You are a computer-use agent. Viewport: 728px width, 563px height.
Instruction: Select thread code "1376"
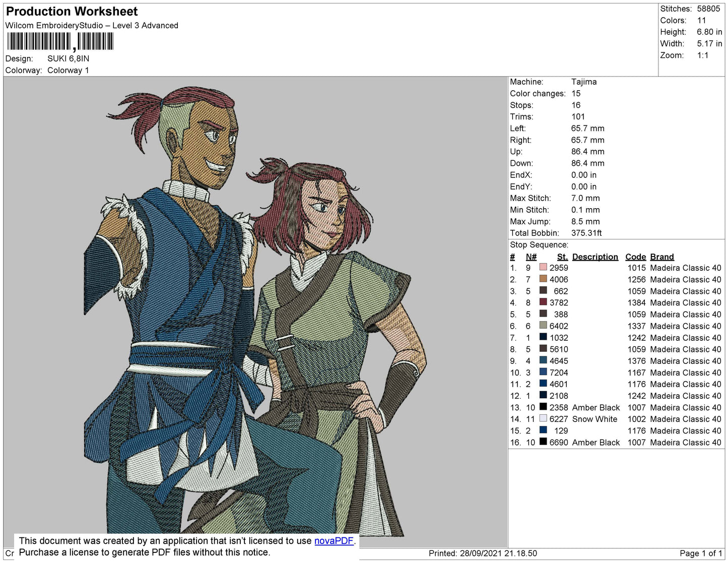[636, 361]
